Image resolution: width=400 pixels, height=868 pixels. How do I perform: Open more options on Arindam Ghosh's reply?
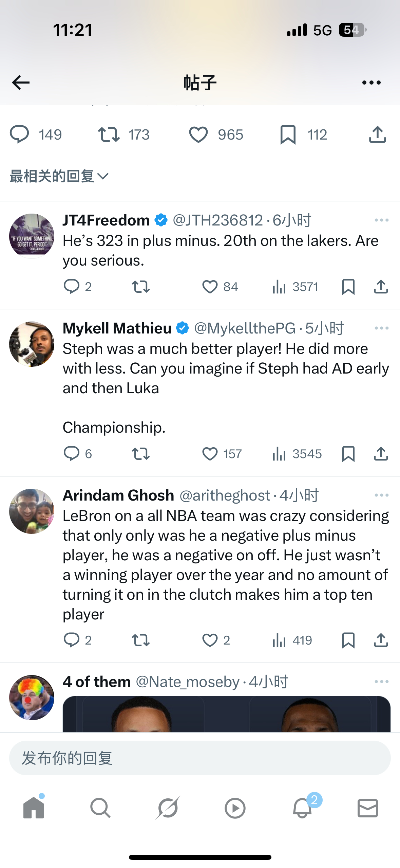[381, 495]
